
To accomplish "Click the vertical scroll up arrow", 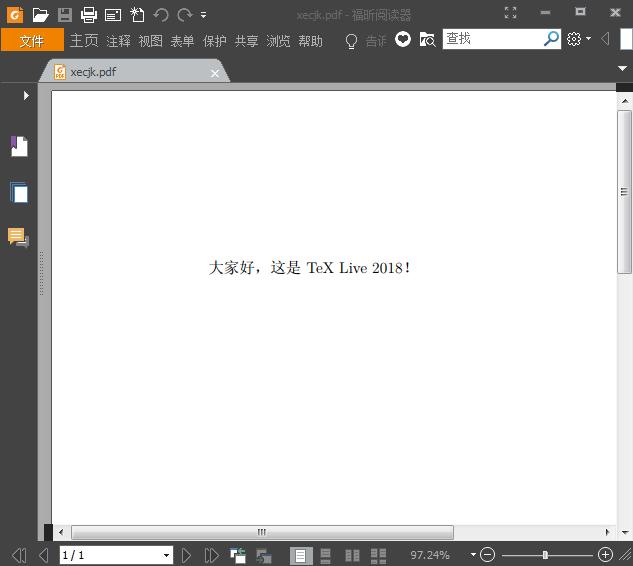I will 625,101.
